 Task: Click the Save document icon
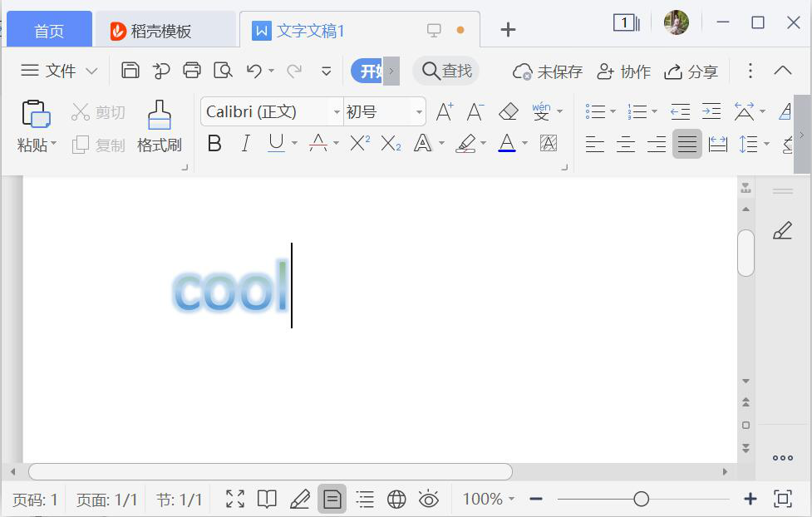coord(130,71)
